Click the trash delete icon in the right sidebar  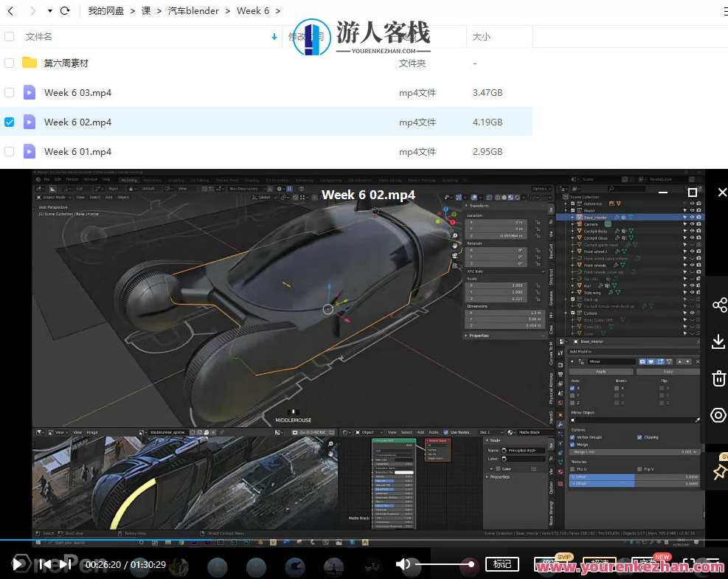tap(718, 378)
